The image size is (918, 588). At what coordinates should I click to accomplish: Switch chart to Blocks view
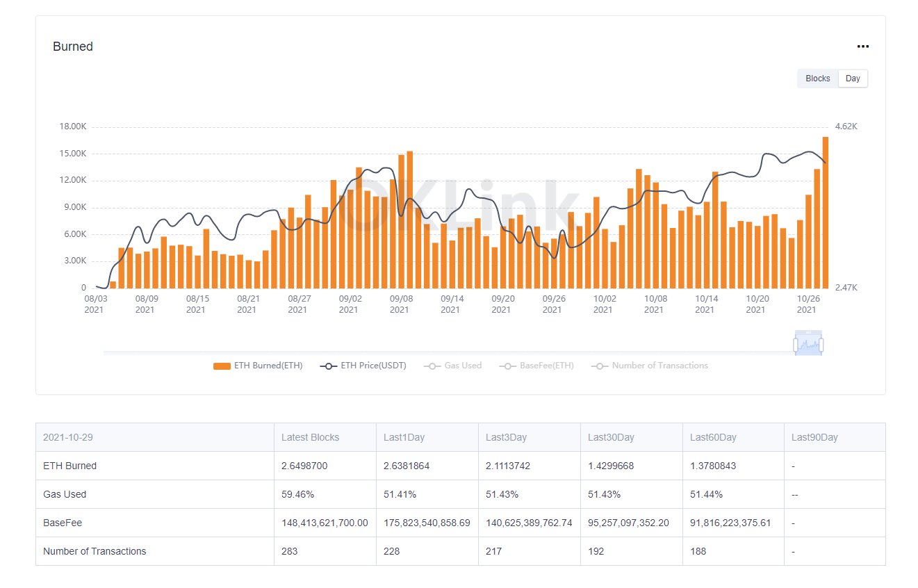818,79
